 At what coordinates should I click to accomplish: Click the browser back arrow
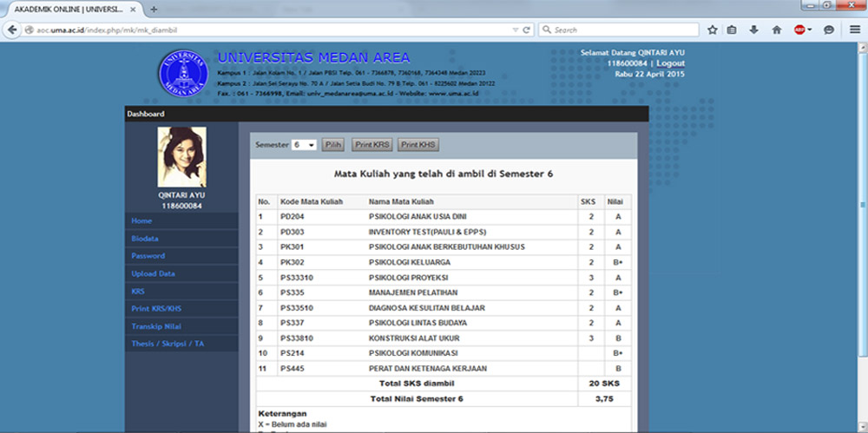coord(13,30)
